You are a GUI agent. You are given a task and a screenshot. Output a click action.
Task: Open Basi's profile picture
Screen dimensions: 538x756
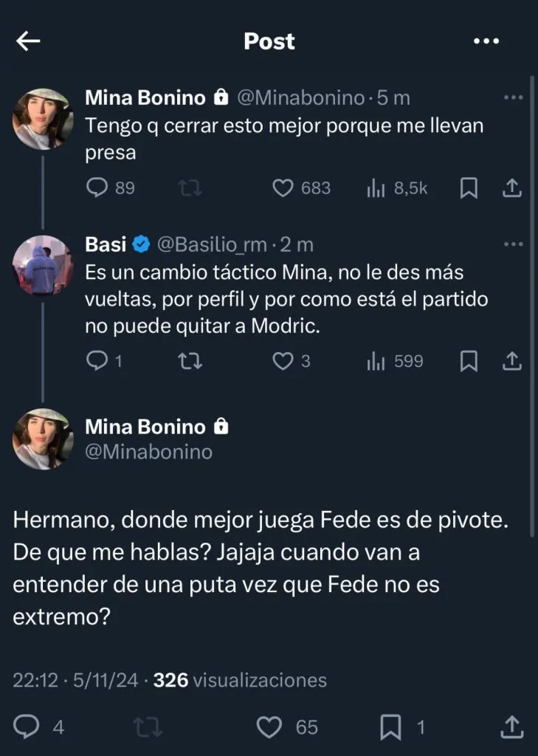click(43, 265)
